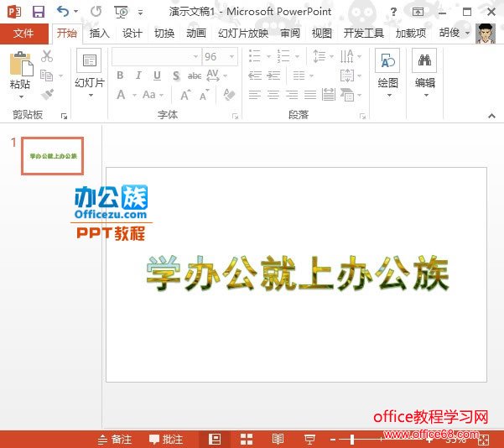Select slide 1 thumbnail

(52, 156)
